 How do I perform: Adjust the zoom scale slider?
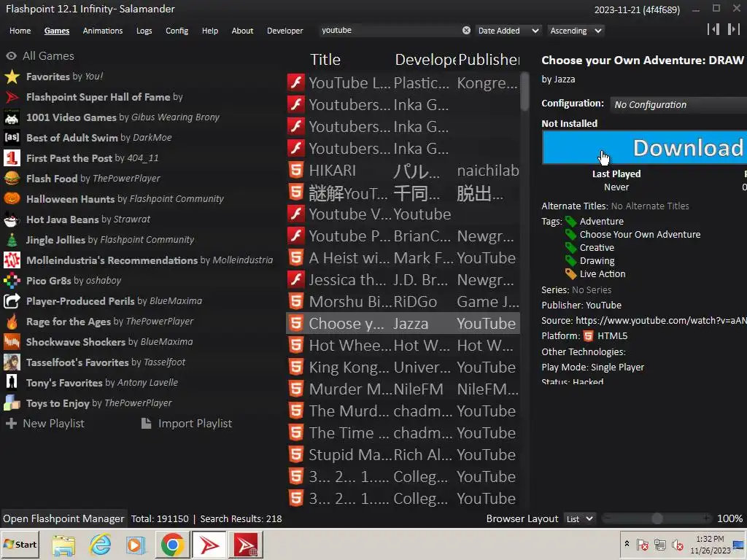[657, 518]
